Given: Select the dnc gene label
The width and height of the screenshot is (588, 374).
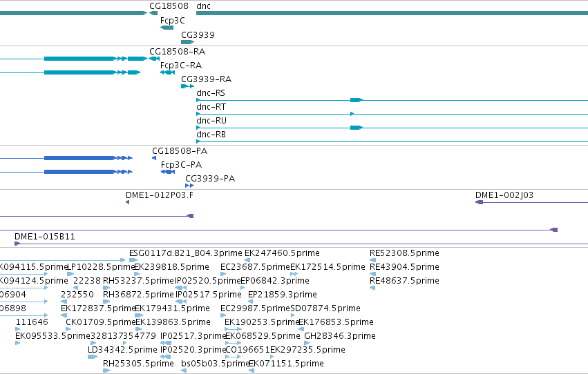Looking at the screenshot, I should click(x=203, y=6).
